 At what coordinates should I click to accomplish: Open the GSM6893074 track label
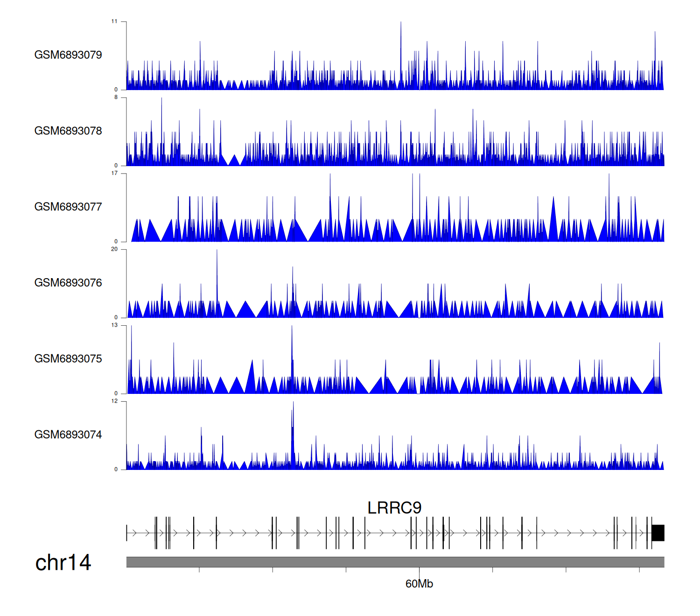[x=68, y=435]
